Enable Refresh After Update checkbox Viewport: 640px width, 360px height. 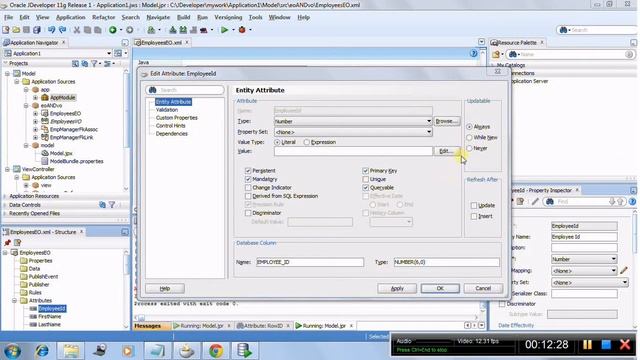click(473, 205)
